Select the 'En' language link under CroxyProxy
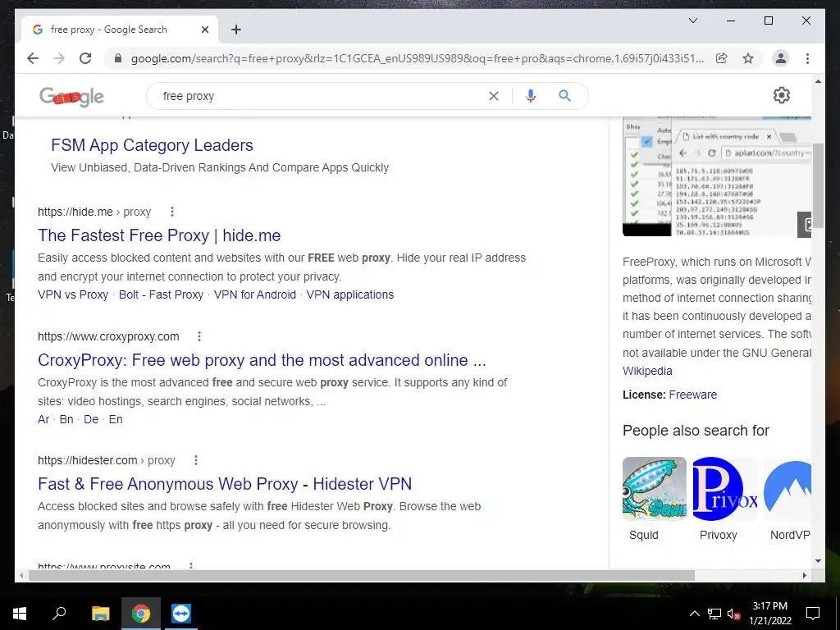 point(116,419)
